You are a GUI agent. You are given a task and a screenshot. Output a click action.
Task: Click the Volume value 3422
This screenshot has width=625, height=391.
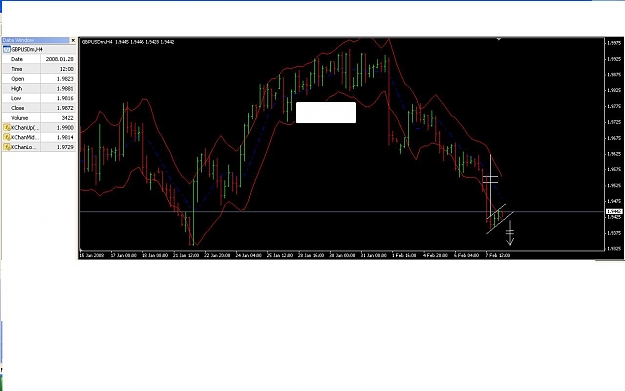pyautogui.click(x=67, y=118)
